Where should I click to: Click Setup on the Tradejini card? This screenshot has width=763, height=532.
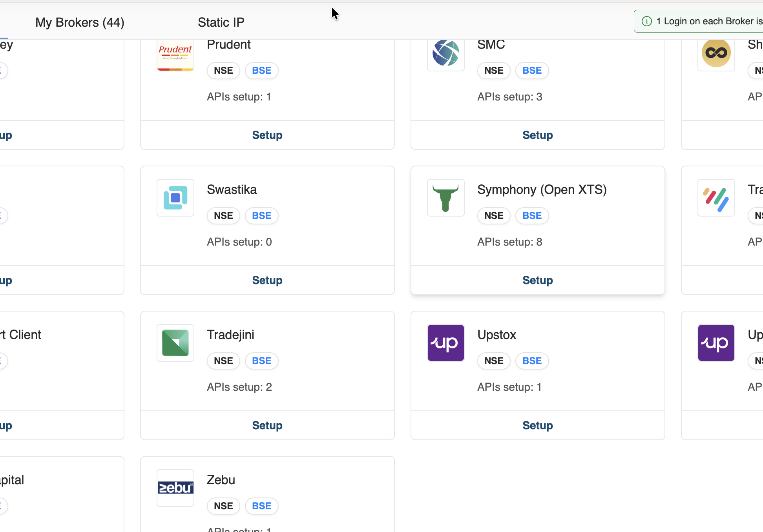pos(267,425)
